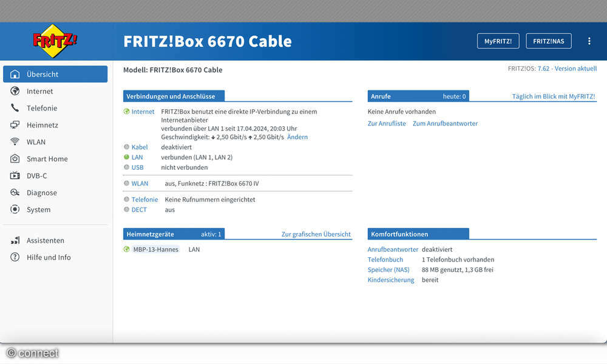Open the Kindersicherung settings link
The width and height of the screenshot is (607, 364).
(x=390, y=280)
